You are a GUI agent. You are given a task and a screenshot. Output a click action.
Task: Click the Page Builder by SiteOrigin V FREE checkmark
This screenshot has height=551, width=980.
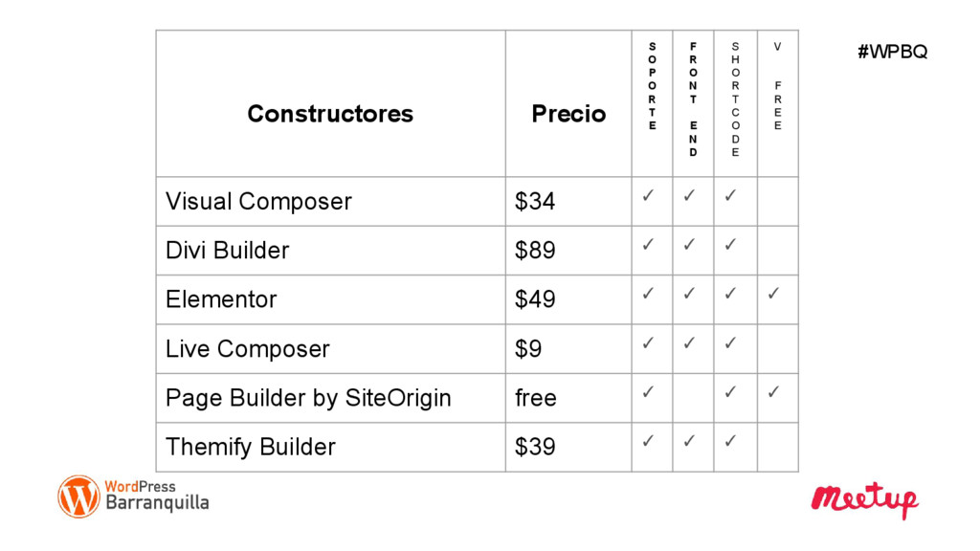point(773,391)
